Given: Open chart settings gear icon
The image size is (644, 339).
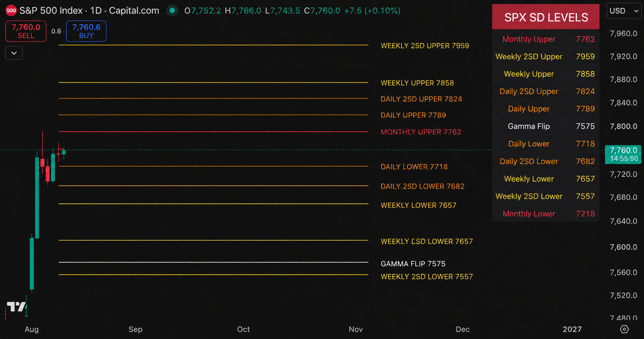Looking at the screenshot, I should click(x=625, y=329).
